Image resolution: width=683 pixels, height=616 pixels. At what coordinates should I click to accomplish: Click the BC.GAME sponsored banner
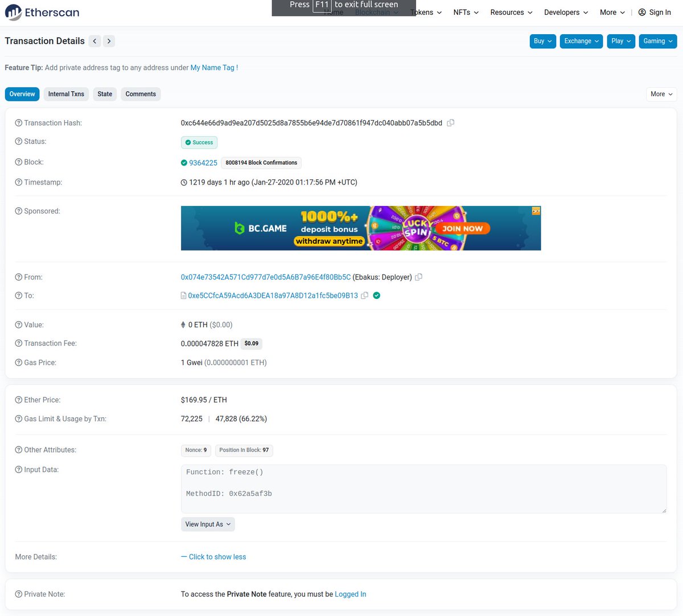pos(361,228)
